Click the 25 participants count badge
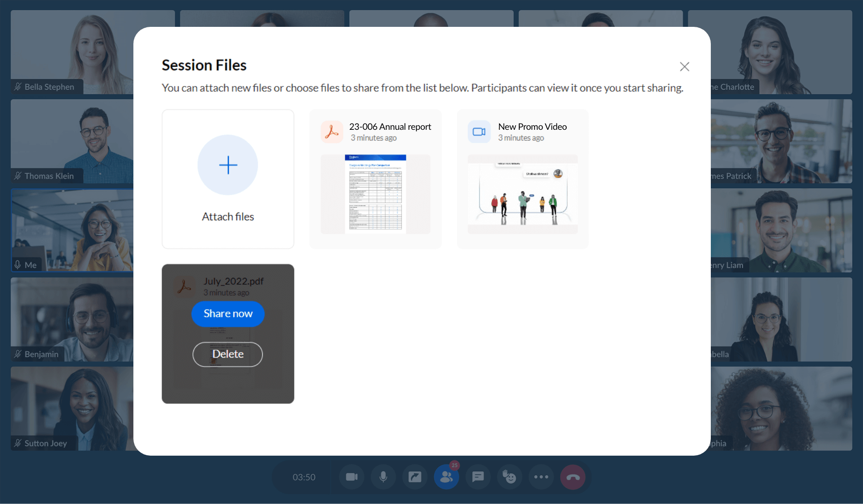The height and width of the screenshot is (504, 863). point(453,465)
